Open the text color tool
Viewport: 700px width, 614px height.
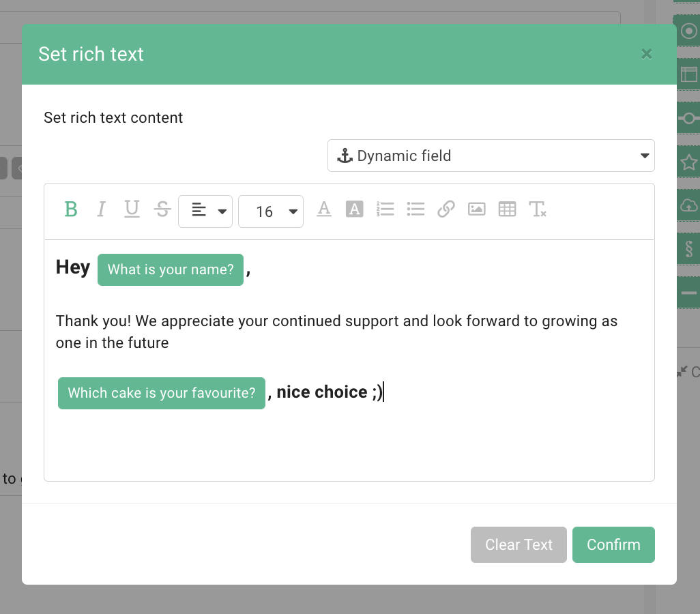click(x=324, y=209)
